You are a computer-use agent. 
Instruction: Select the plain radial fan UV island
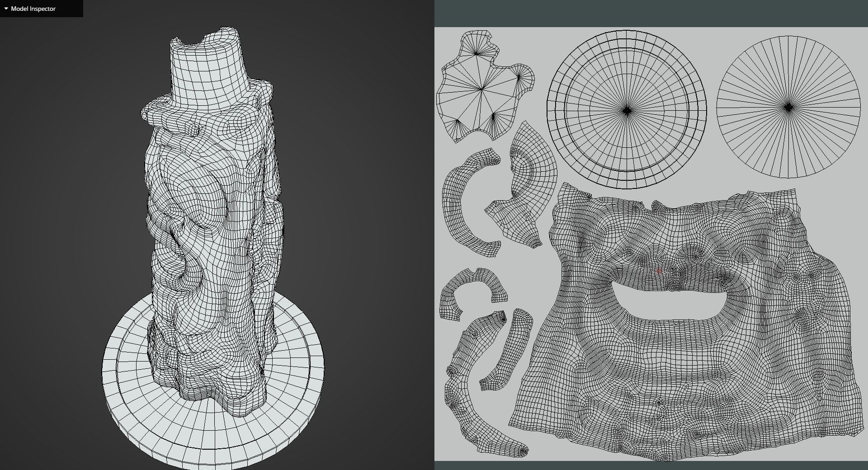[788, 107]
